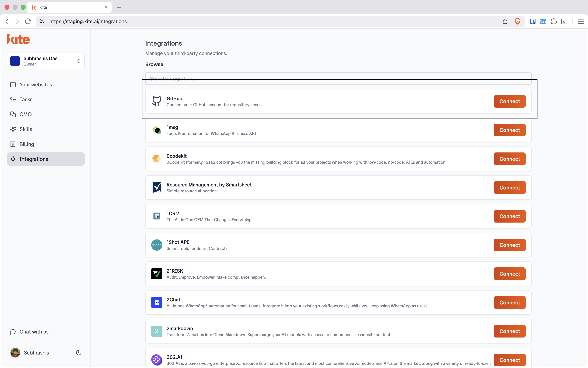Connect the 302.AI integration
The image size is (588, 368).
pyautogui.click(x=510, y=360)
